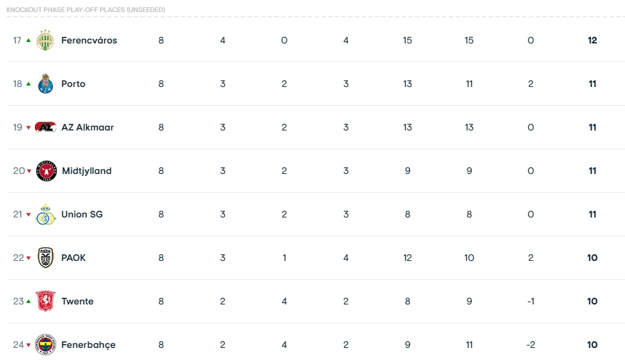Image resolution: width=625 pixels, height=364 pixels.
Task: Click Ferencváros draws value 0
Action: pos(284,40)
